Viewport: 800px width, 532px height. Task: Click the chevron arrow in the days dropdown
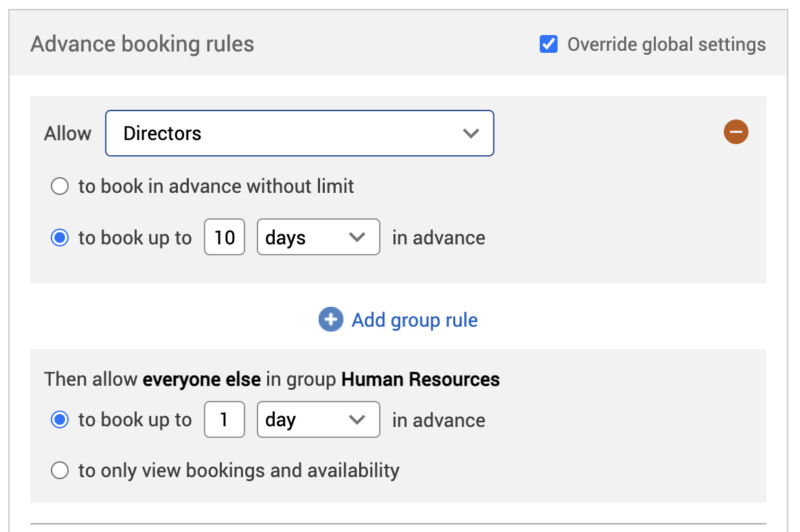coord(356,238)
